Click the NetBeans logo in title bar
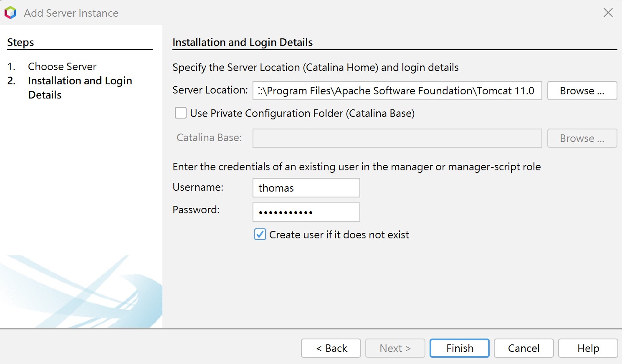 [x=10, y=13]
